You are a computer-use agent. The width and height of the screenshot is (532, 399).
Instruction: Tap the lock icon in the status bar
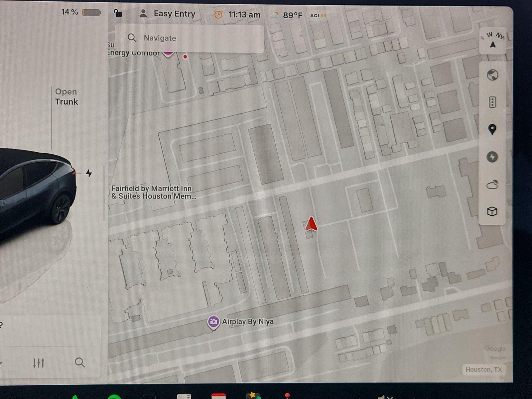pos(118,13)
